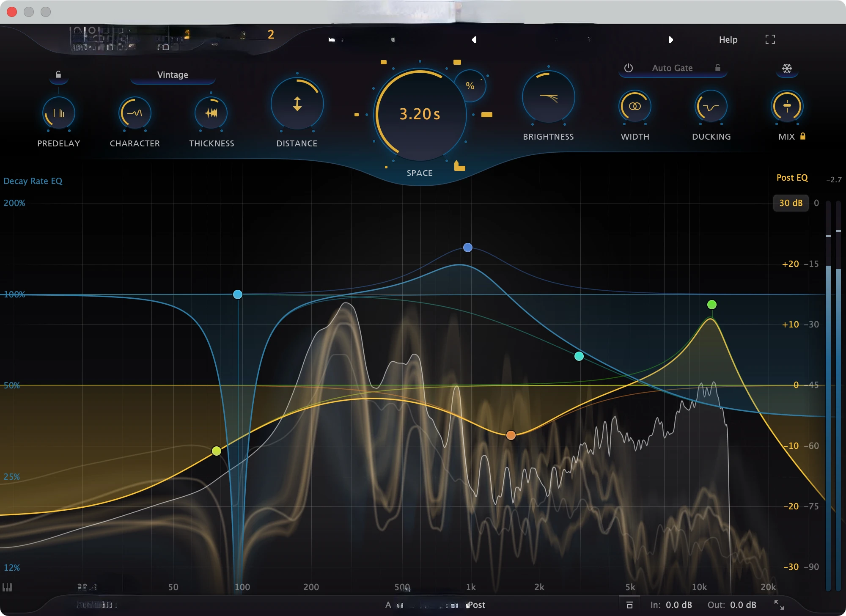Click the large room marker right of Space
Screen dimensions: 846x616
click(487, 115)
